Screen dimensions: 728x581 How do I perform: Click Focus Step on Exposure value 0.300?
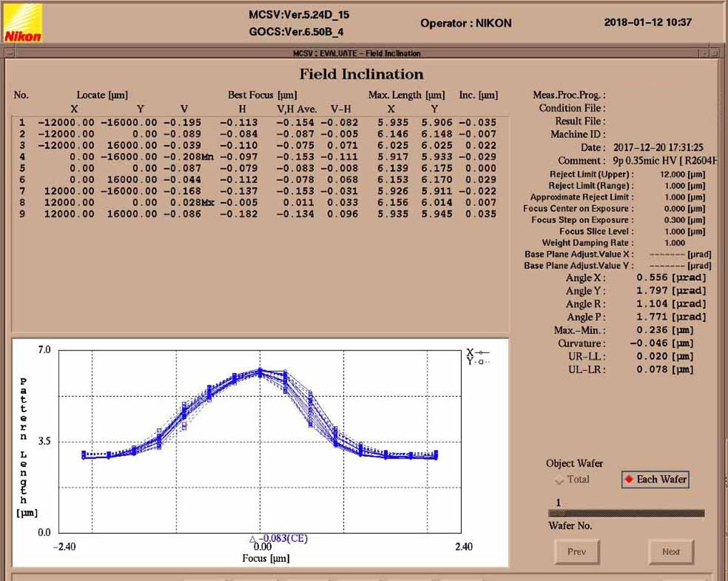(x=675, y=220)
